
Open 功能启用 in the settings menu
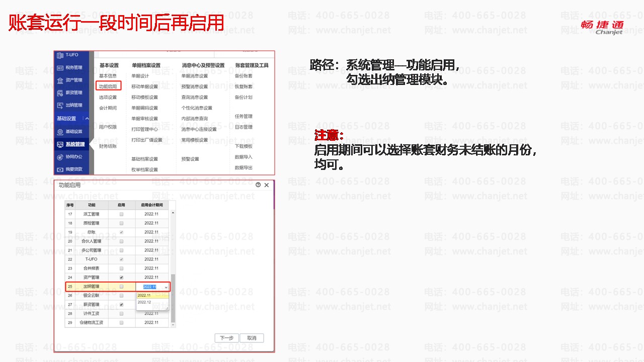coord(108,86)
